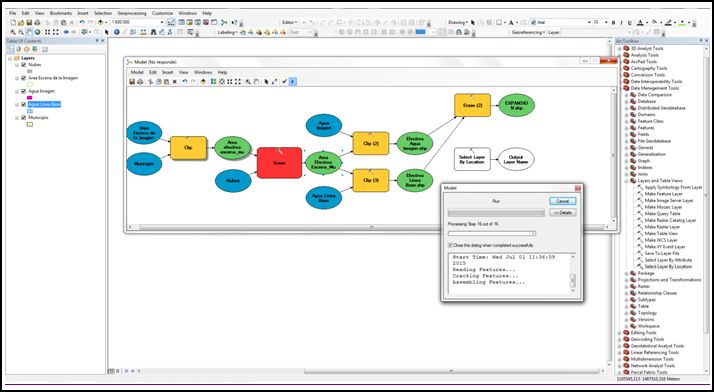Image resolution: width=714 pixels, height=392 pixels.
Task: Expand the Editing Tools toolbox
Action: coord(619,333)
